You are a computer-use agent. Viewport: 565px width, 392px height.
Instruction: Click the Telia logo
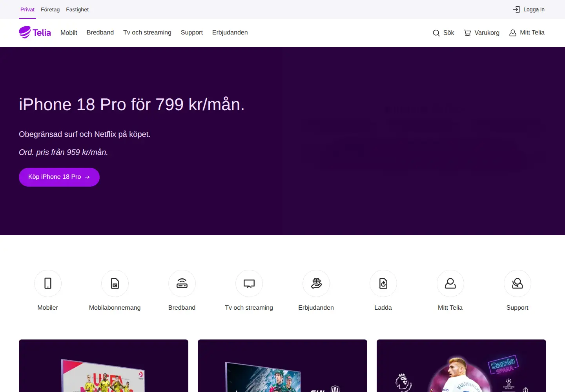(x=35, y=33)
